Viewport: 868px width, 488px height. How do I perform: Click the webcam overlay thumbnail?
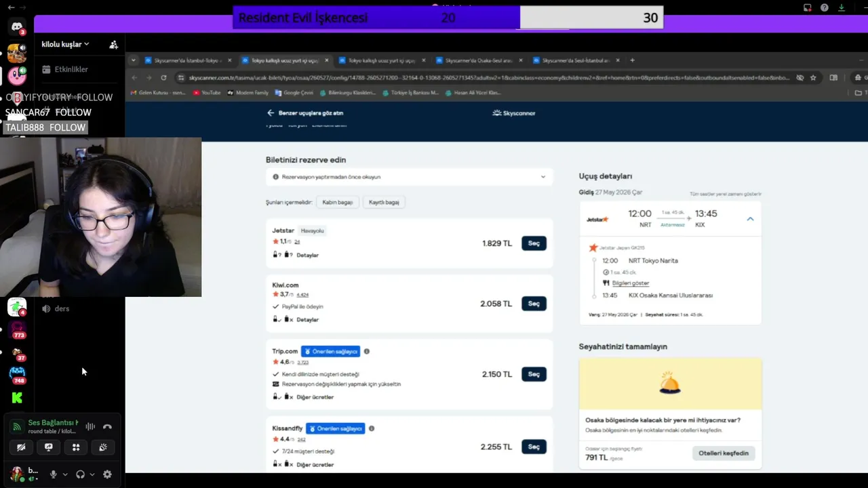pos(100,217)
